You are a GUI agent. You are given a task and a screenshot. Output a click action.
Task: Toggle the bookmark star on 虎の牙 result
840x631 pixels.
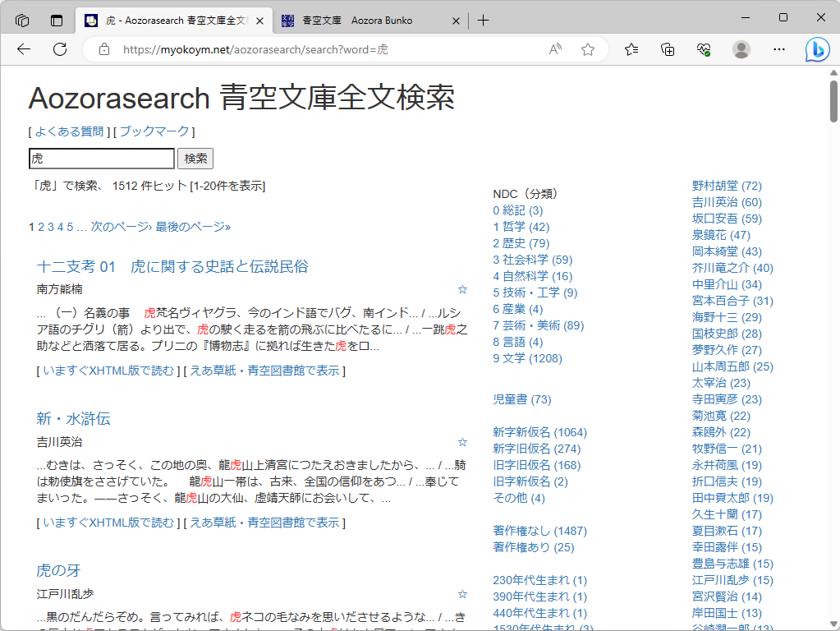click(462, 593)
